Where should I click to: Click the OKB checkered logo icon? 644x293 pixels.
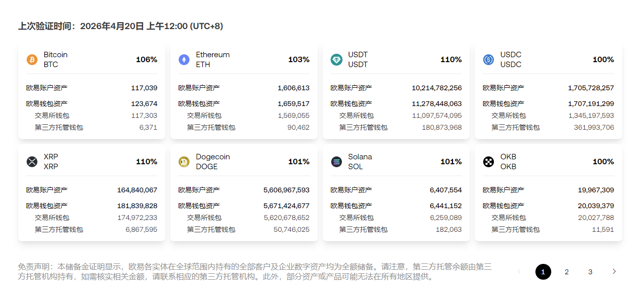(x=489, y=162)
